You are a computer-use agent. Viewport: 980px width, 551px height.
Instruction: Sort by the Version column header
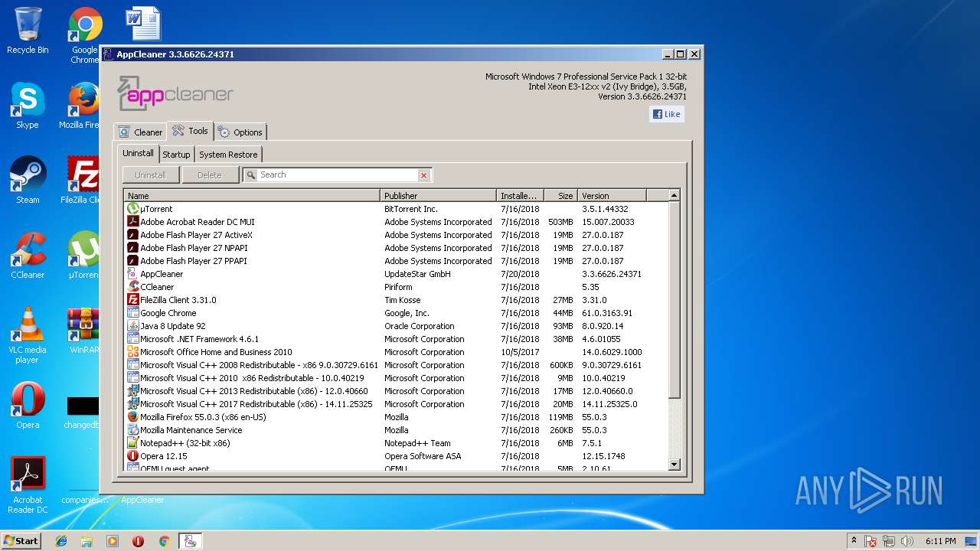pos(612,196)
